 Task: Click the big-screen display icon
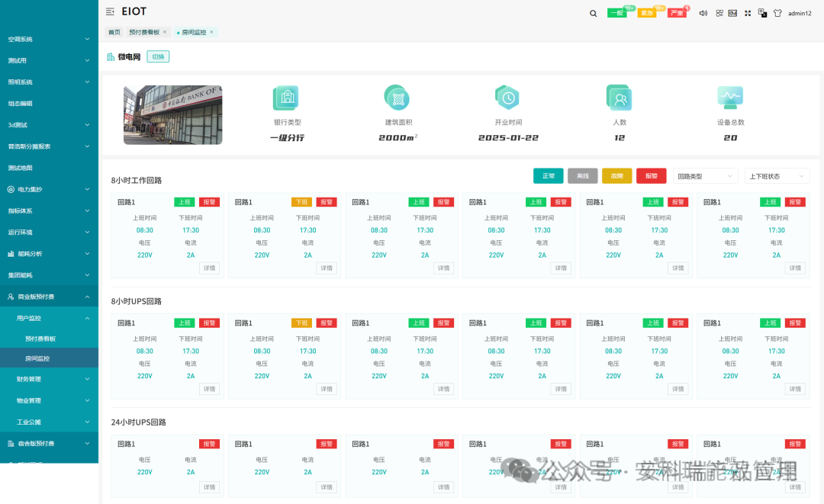coord(732,13)
